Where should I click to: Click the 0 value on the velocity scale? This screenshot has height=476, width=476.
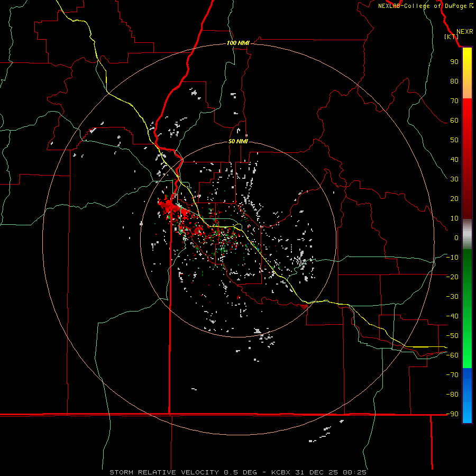click(x=456, y=238)
